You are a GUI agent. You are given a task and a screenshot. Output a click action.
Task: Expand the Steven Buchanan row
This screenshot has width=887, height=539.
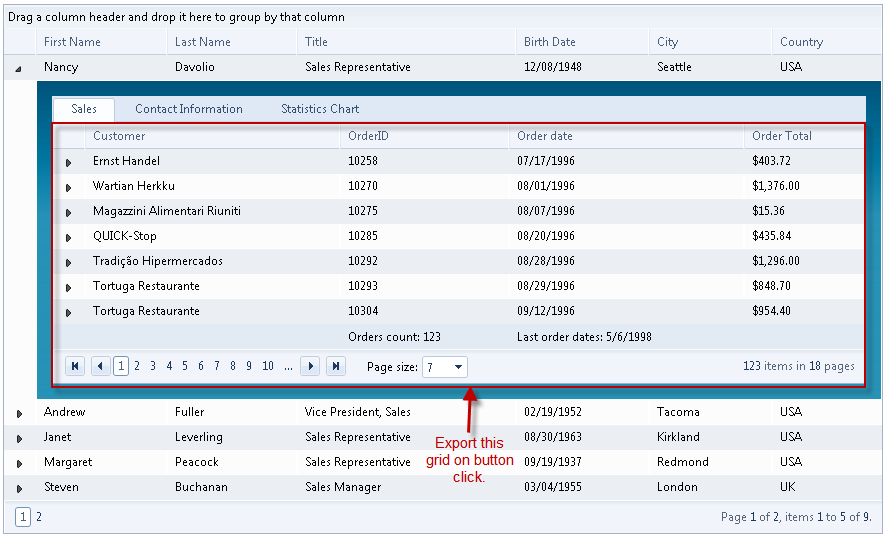click(19, 488)
